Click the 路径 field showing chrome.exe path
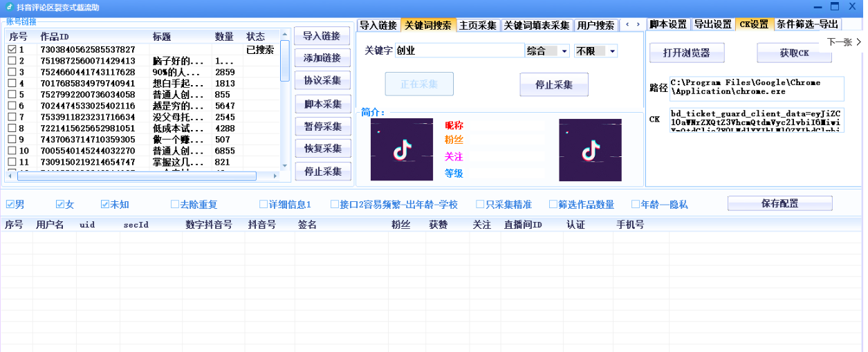 757,88
